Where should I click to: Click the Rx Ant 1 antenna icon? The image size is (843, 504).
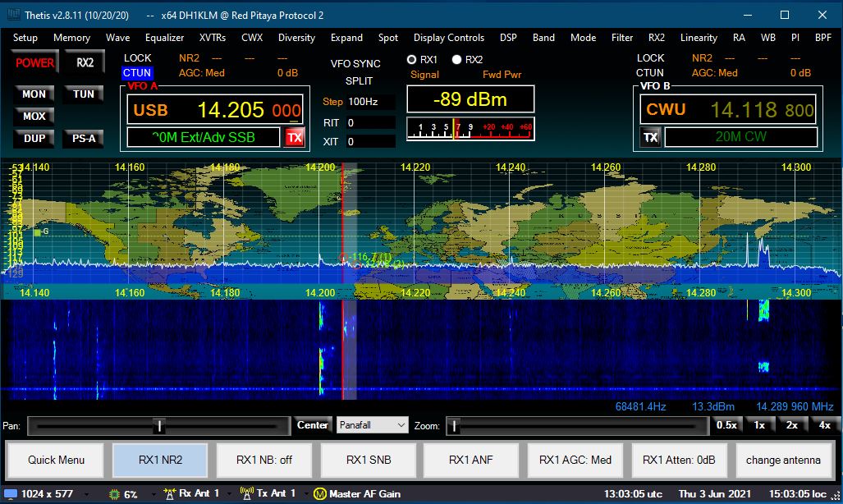coord(170,493)
